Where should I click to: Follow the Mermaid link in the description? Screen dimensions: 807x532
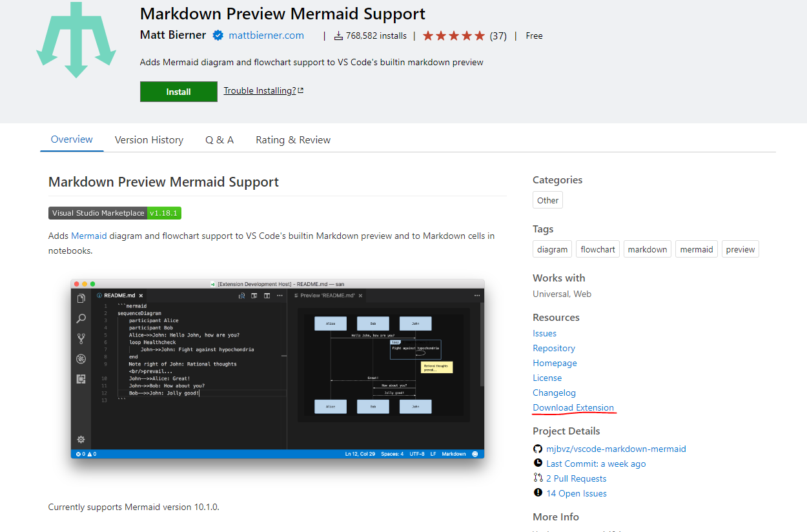click(x=88, y=236)
